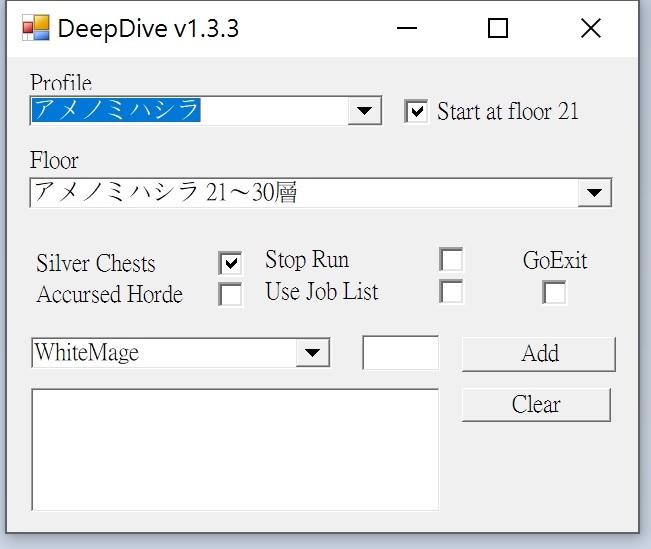Open the Profile dropdown arrow
The width and height of the screenshot is (651, 549).
364,111
